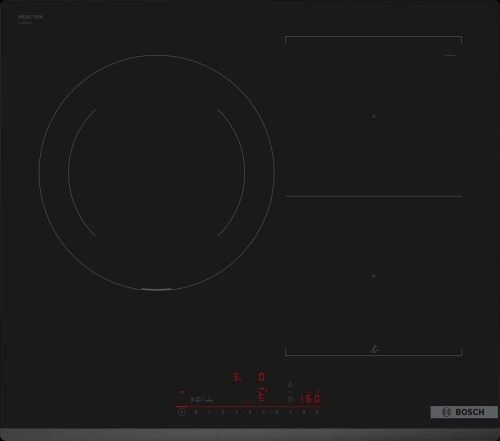Click the INDUCTION label text
Screen dimensions: 500x441
[x=30, y=17]
